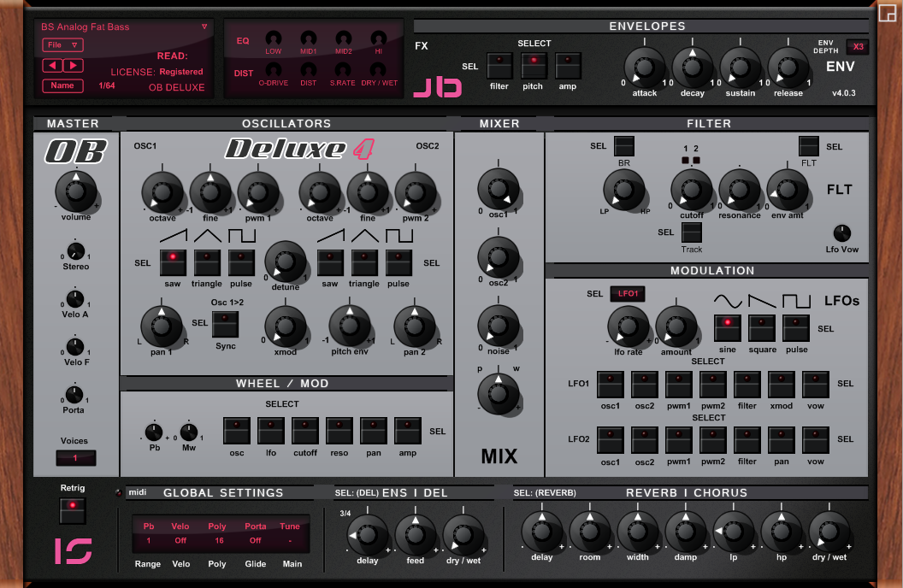Select the pitch envelope button
This screenshot has height=588, width=903.
point(534,66)
